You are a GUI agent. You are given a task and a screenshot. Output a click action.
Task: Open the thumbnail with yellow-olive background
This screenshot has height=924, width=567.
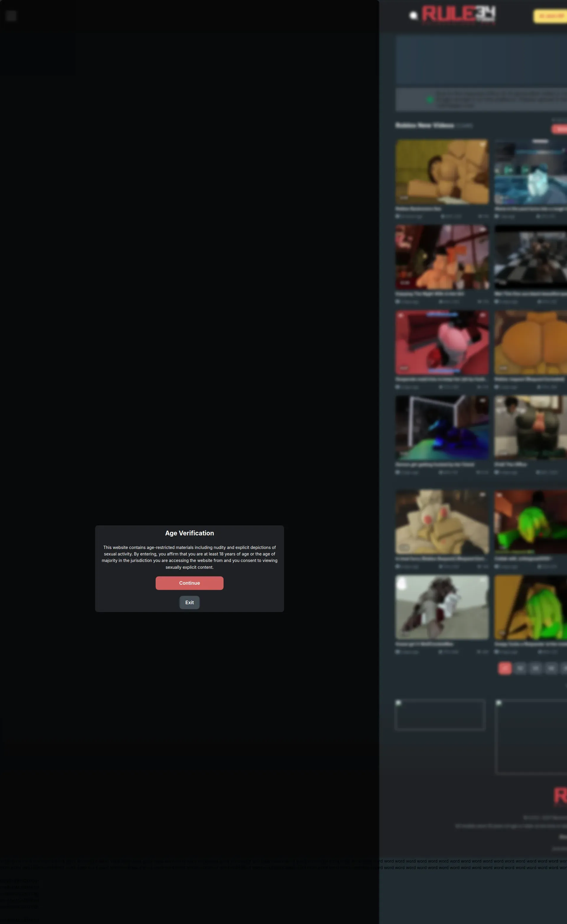(x=442, y=172)
